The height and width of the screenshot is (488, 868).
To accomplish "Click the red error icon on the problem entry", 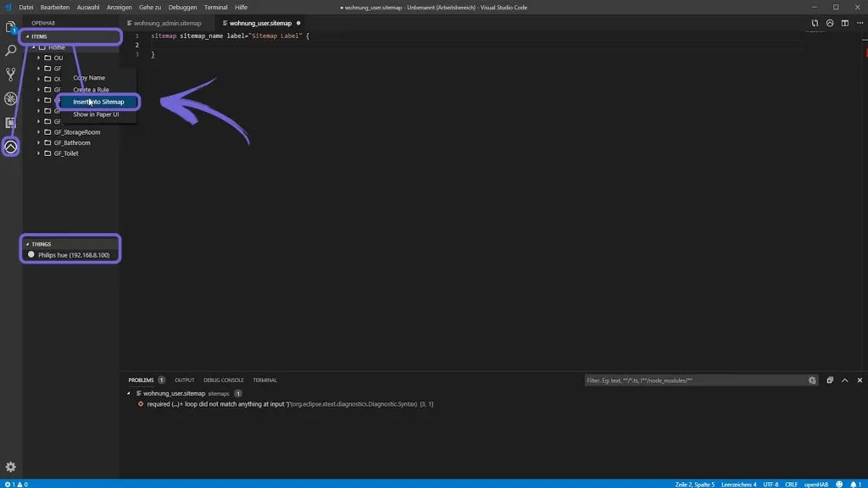I will point(141,404).
